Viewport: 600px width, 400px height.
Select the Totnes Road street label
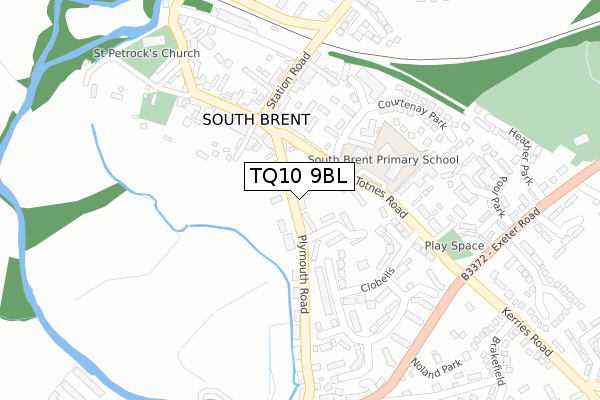click(x=382, y=197)
